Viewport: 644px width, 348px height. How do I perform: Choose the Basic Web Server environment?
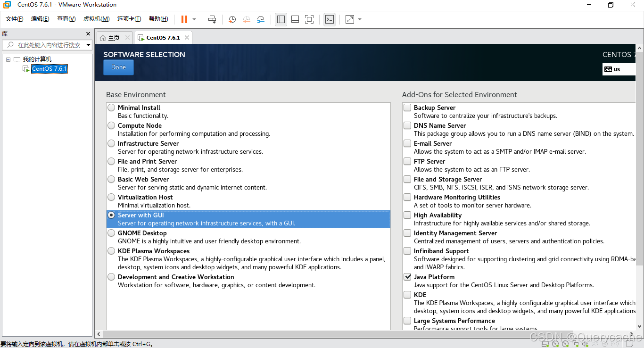tap(111, 179)
